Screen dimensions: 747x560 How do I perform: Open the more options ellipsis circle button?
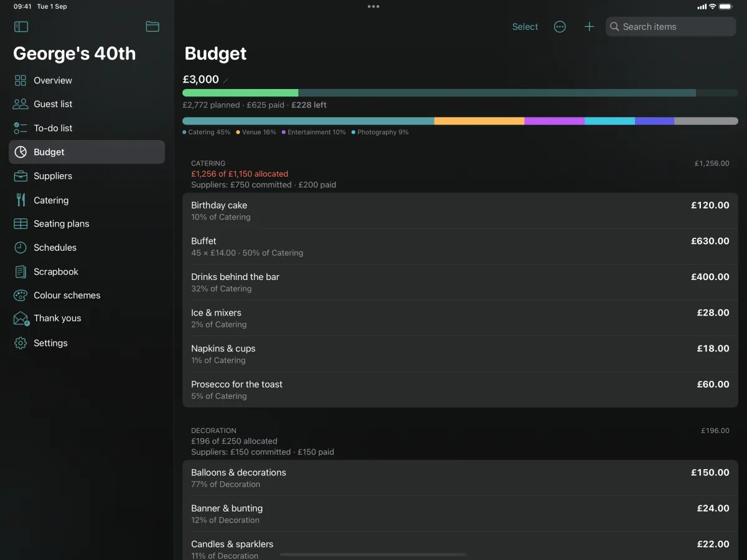pos(560,27)
